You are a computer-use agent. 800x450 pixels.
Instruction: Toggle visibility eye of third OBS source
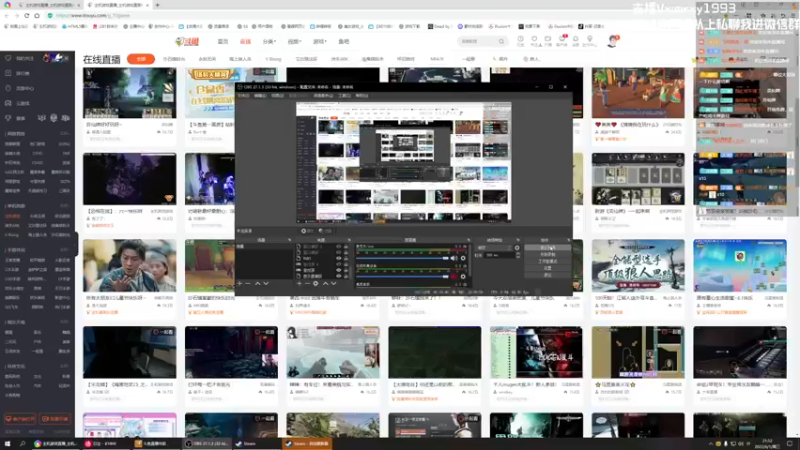click(x=338, y=259)
